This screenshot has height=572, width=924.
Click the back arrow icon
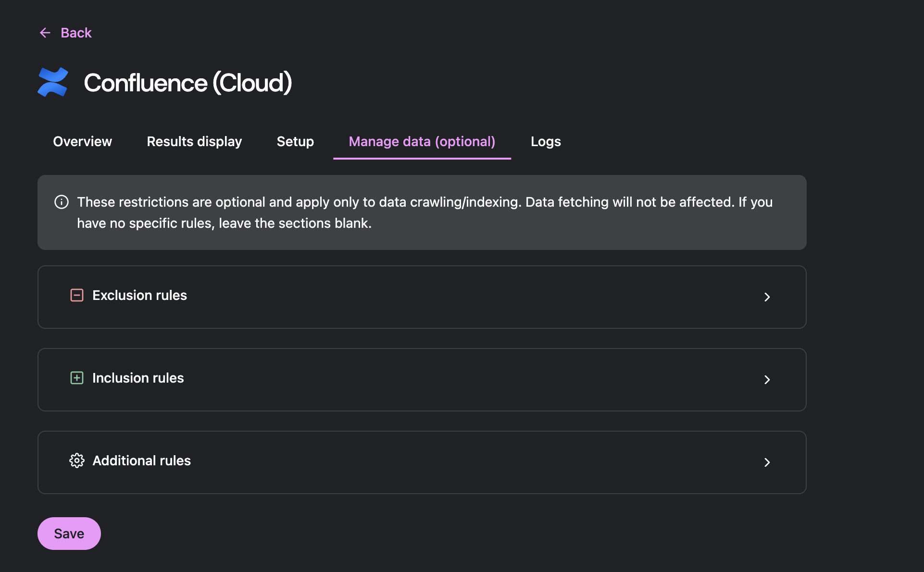(45, 33)
